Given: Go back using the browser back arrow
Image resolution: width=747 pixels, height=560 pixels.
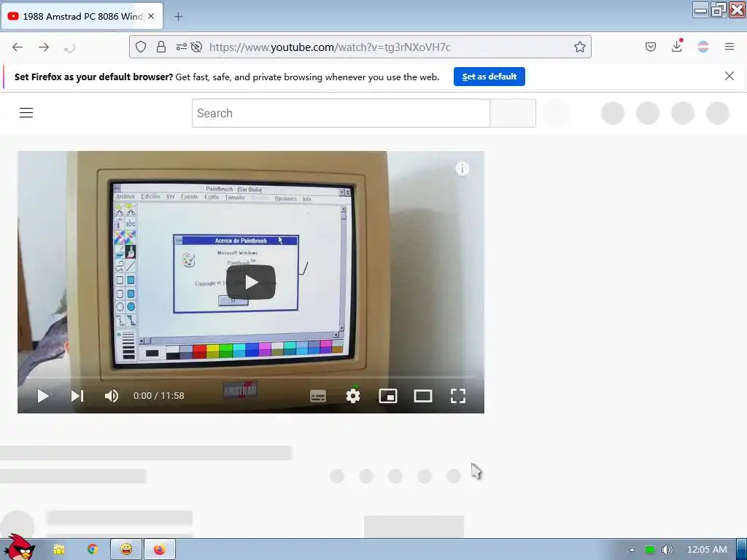Looking at the screenshot, I should (18, 47).
